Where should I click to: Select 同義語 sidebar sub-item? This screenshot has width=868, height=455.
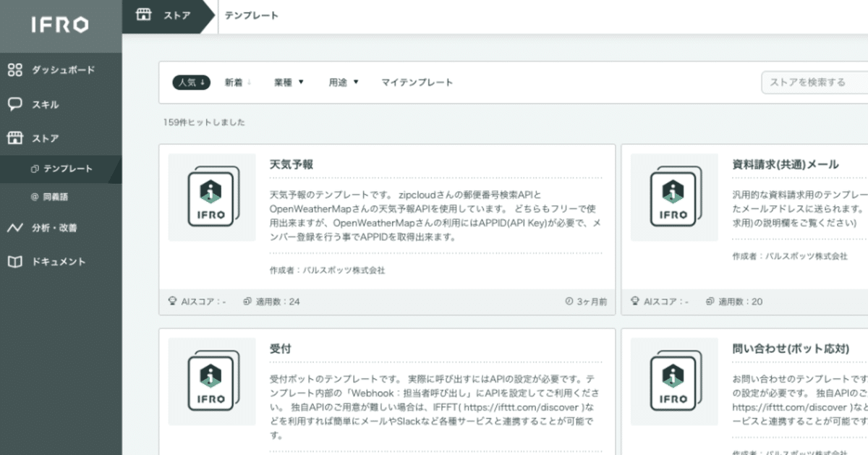(56, 197)
